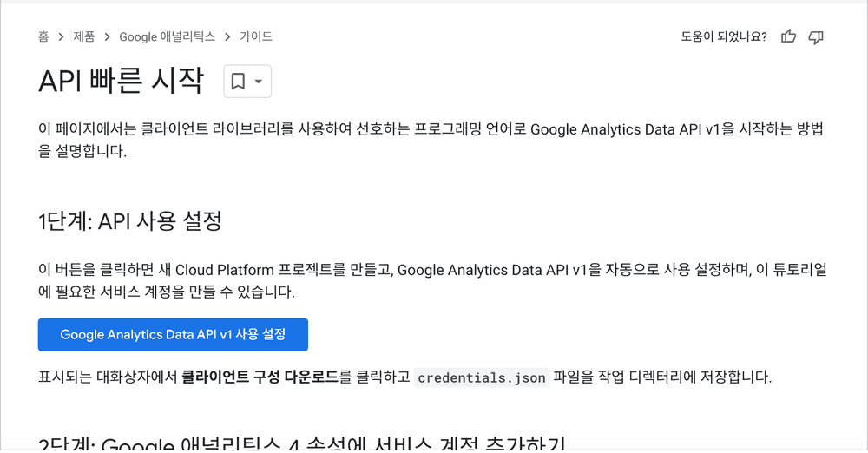868x453 pixels.
Task: Click the thumbs down not helpful icon
Action: (x=816, y=37)
